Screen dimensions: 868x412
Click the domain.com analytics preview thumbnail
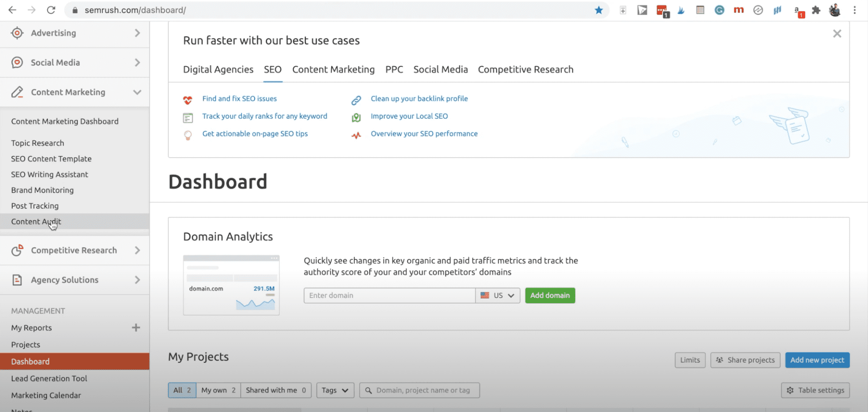231,285
